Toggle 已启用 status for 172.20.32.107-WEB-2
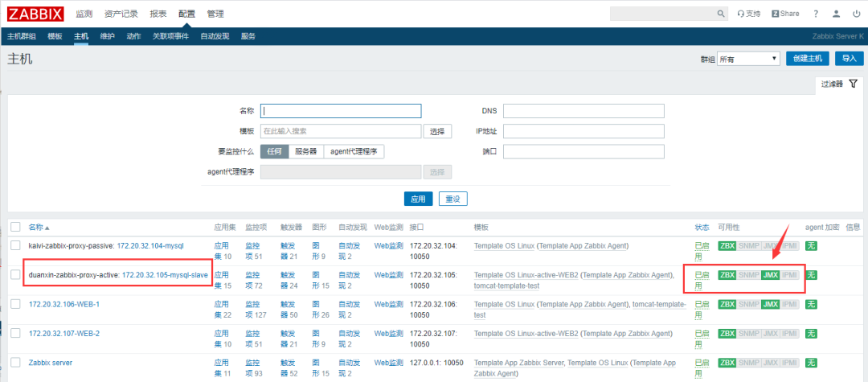The height and width of the screenshot is (382, 868). 702,339
